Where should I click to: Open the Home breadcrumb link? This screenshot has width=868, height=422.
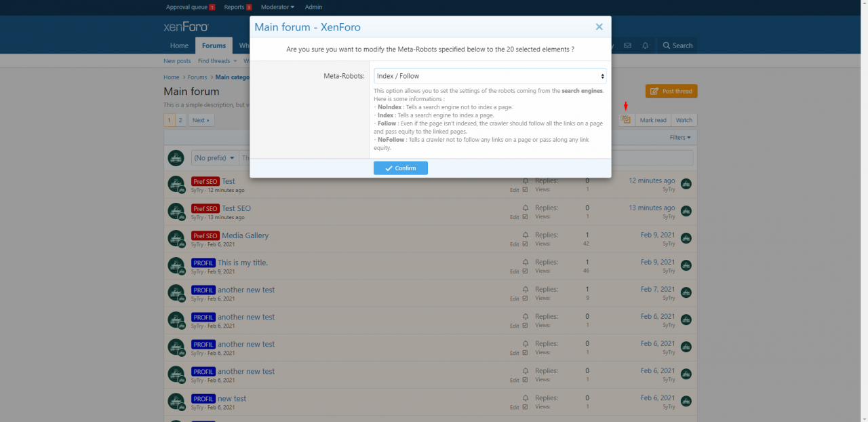[x=171, y=77]
